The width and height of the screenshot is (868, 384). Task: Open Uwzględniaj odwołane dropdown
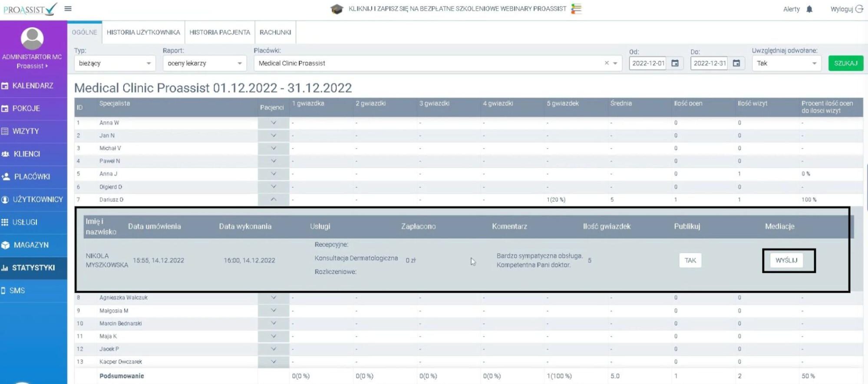tap(787, 63)
